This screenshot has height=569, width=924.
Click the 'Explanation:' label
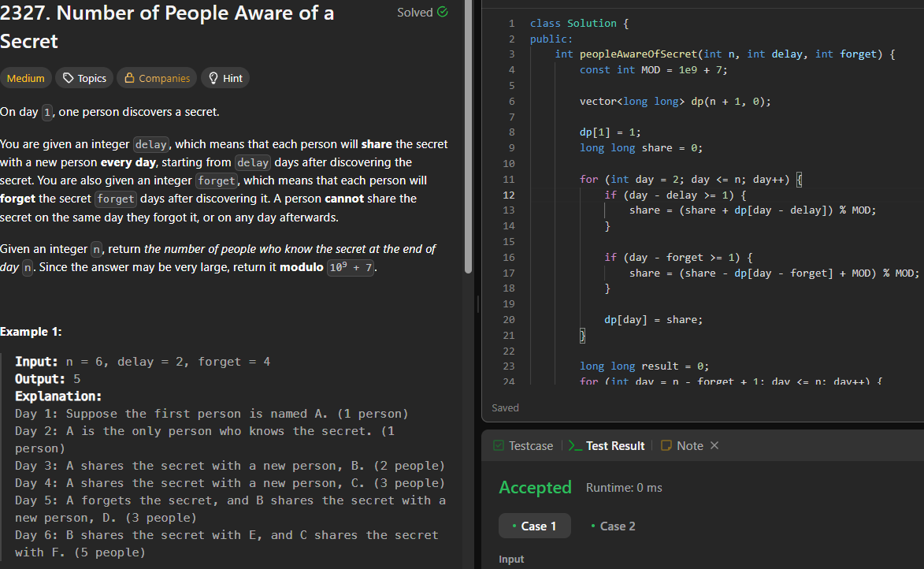(x=58, y=396)
